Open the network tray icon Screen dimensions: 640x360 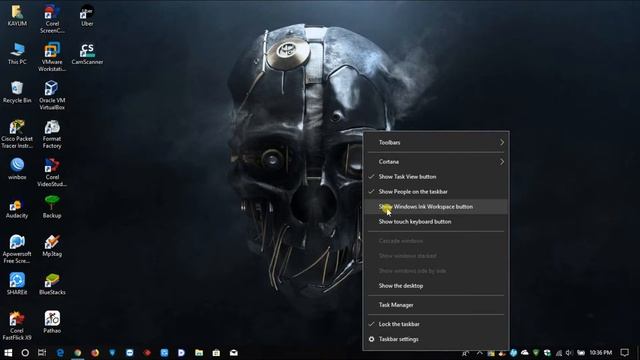(x=559, y=353)
